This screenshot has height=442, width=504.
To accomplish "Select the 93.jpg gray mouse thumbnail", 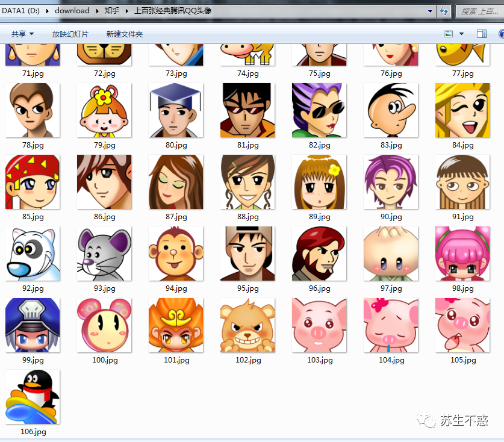I will point(104,254).
